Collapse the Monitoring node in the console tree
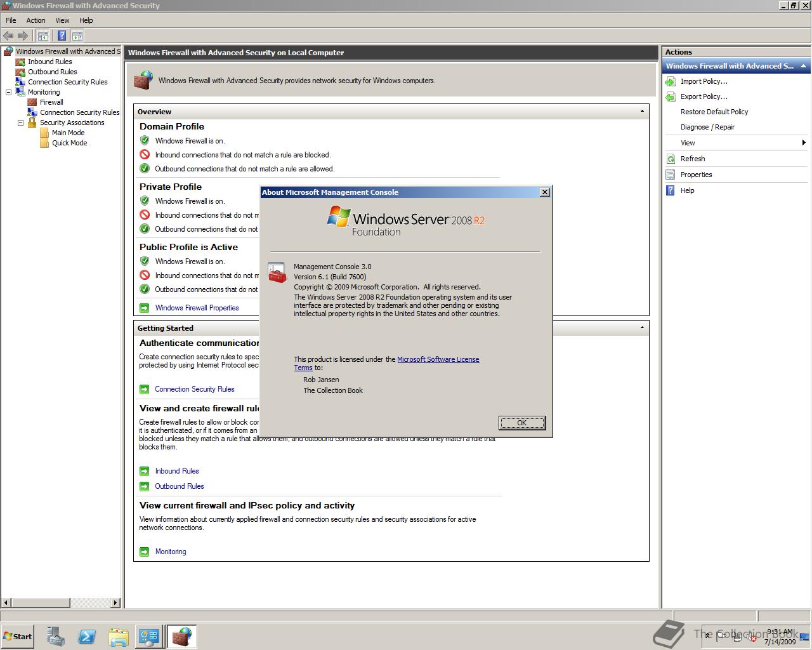812x650 pixels. tap(8, 92)
